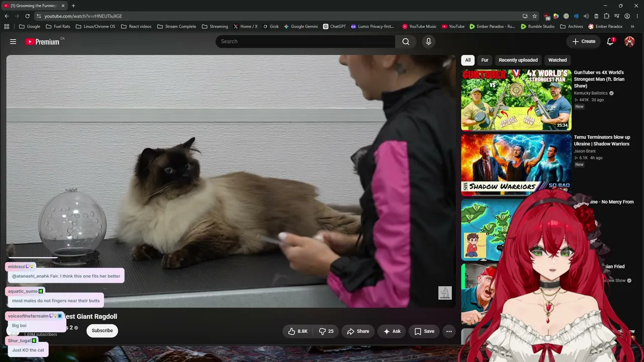
Task: Open the Linux/Chrome OS bookmarks folder
Action: (95, 27)
